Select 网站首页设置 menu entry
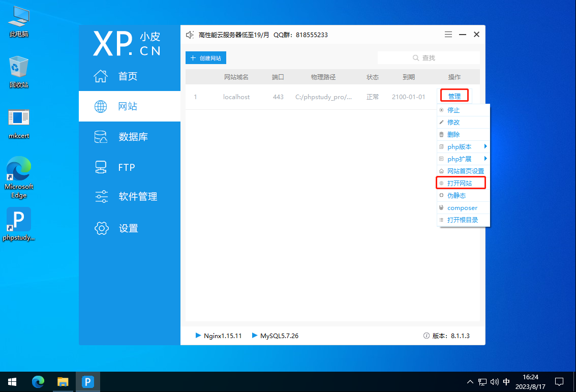 463,171
